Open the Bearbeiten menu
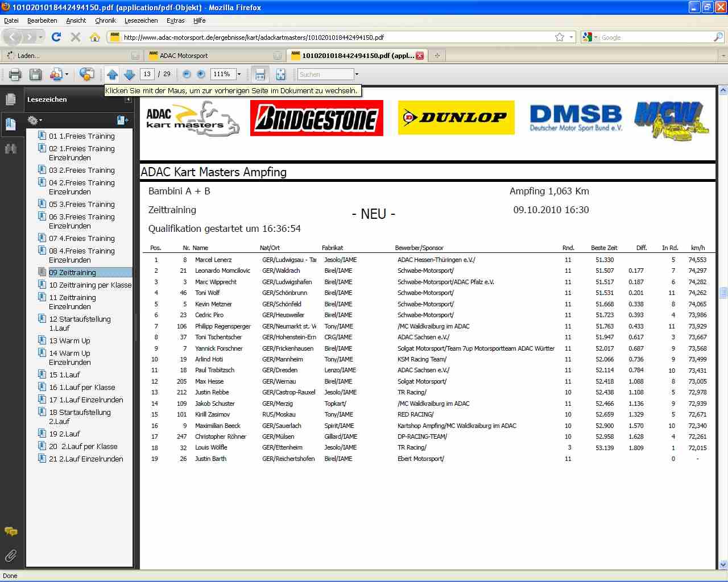Screen dimensions: 728x582 [42, 20]
